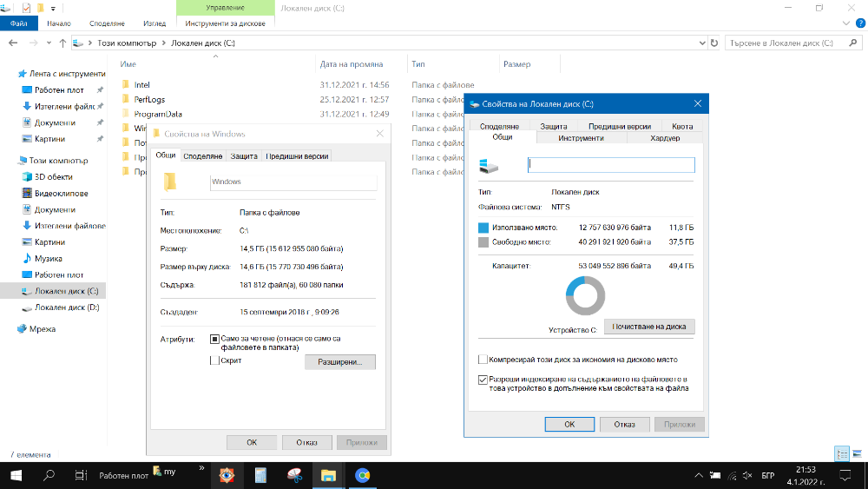Go back with the back arrow
The width and height of the screenshot is (868, 489).
(x=13, y=43)
